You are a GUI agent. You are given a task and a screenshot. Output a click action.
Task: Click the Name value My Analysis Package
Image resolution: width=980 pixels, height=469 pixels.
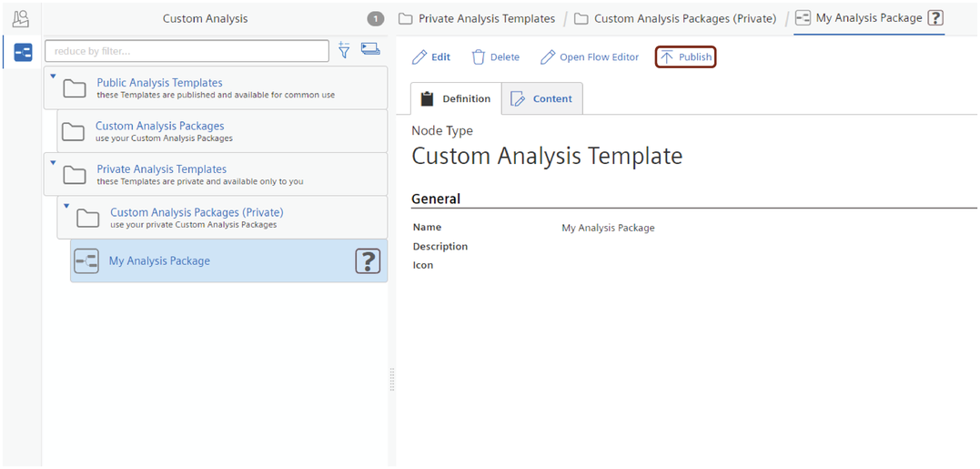pyautogui.click(x=608, y=228)
